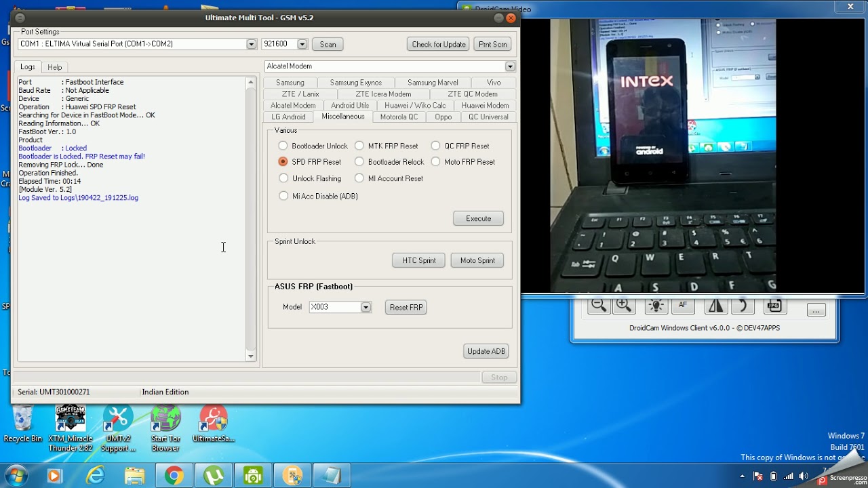
Task: Open Windows Media Player taskbar icon
Action: point(54,476)
